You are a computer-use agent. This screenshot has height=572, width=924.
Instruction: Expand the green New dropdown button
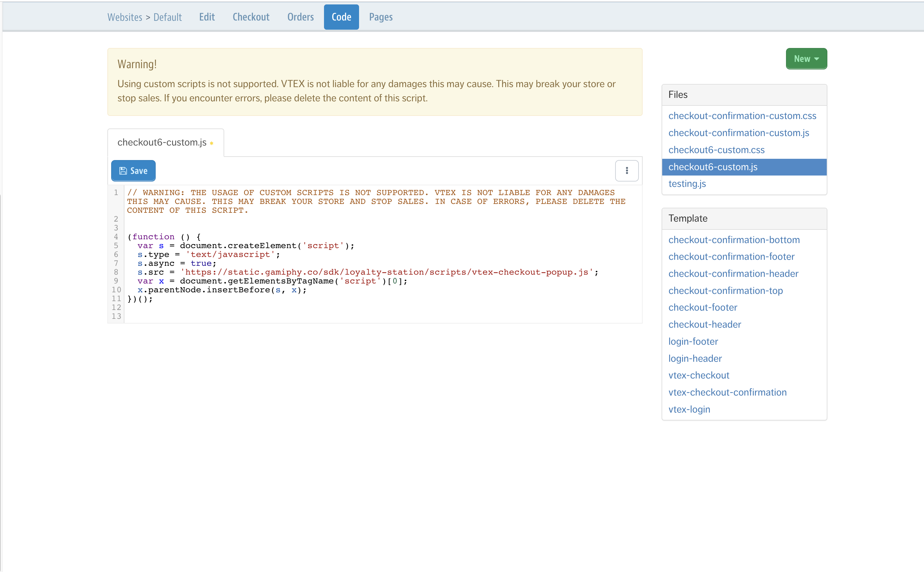click(x=806, y=59)
